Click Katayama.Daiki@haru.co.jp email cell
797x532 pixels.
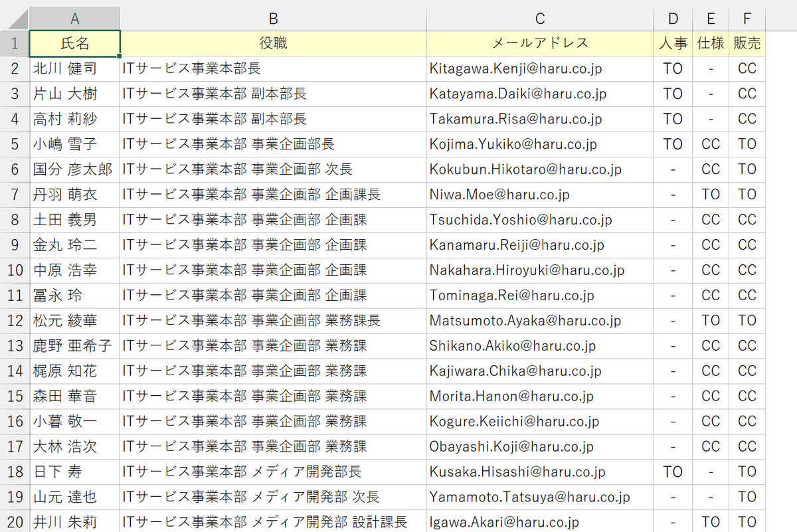click(540, 94)
